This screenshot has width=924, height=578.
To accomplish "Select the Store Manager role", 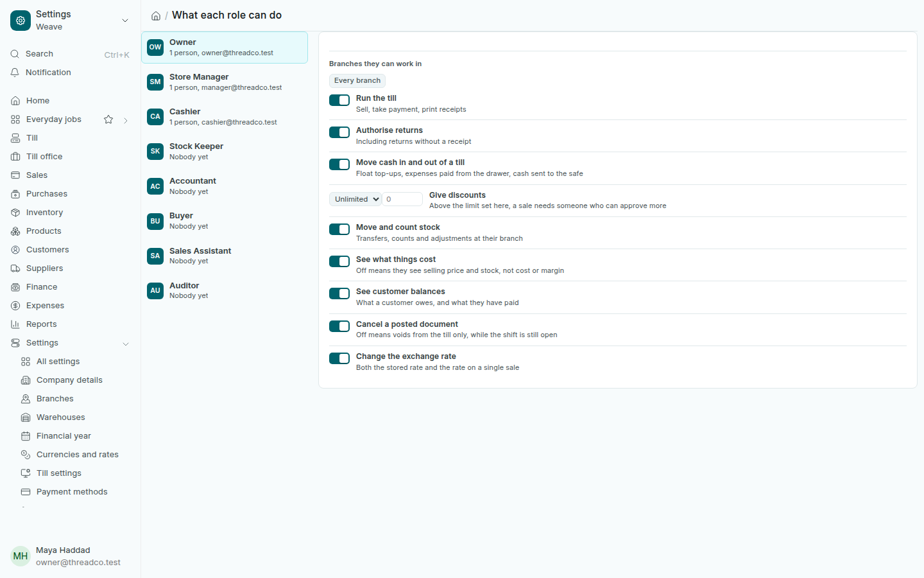I will pyautogui.click(x=225, y=82).
